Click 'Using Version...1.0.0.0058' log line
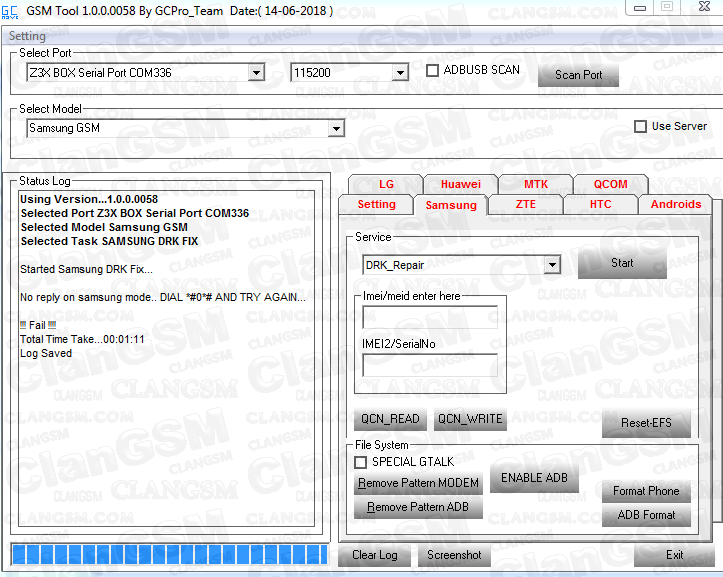 pos(89,199)
